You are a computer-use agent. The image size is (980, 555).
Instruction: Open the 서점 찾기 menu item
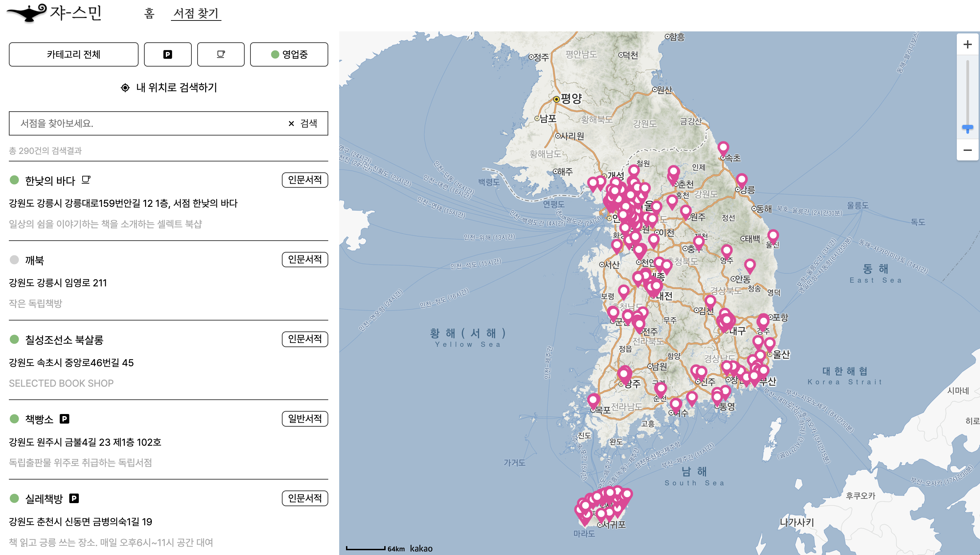196,13
